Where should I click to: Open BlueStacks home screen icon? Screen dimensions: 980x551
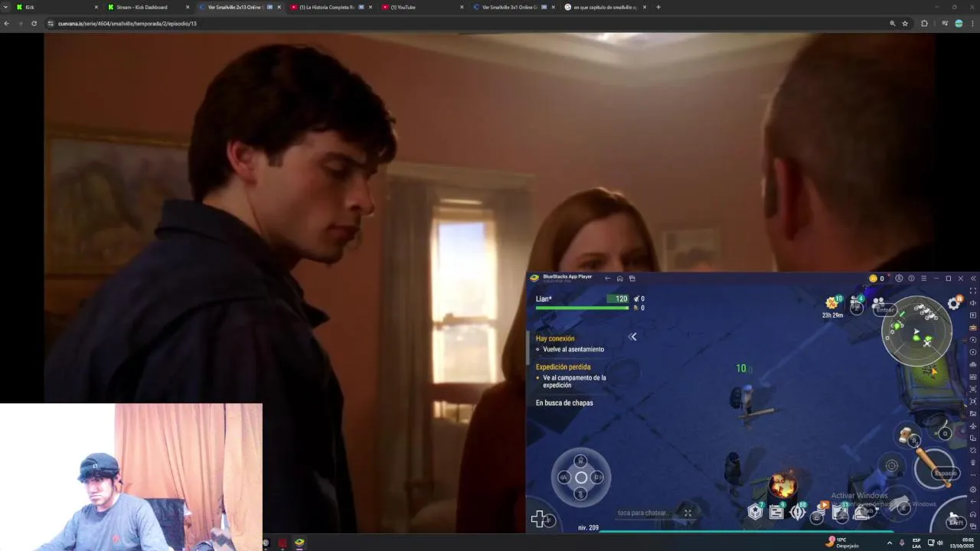(619, 279)
